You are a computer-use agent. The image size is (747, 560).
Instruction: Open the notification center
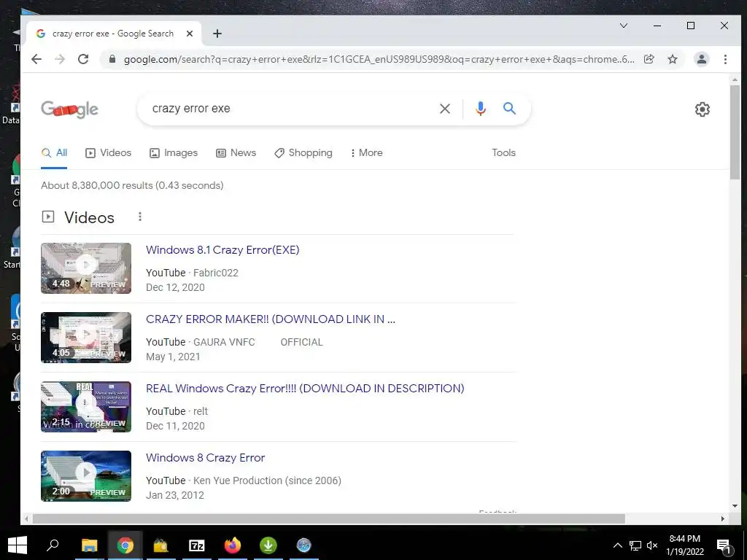[x=724, y=546]
